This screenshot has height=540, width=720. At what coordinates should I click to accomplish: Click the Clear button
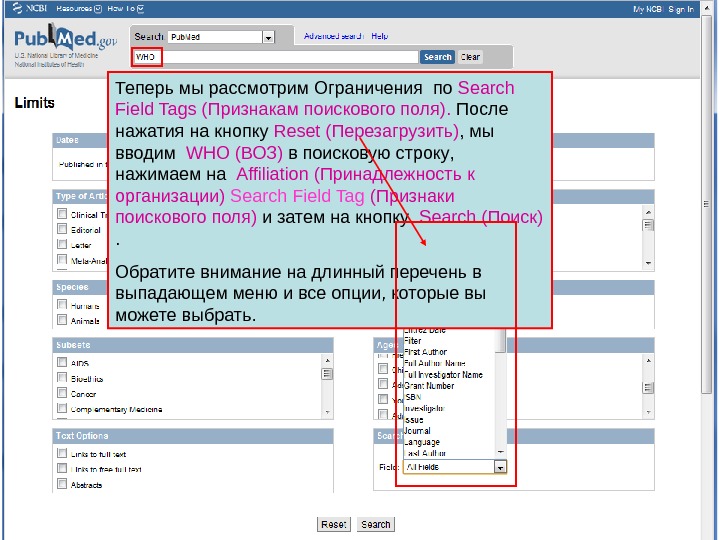pyautogui.click(x=470, y=57)
